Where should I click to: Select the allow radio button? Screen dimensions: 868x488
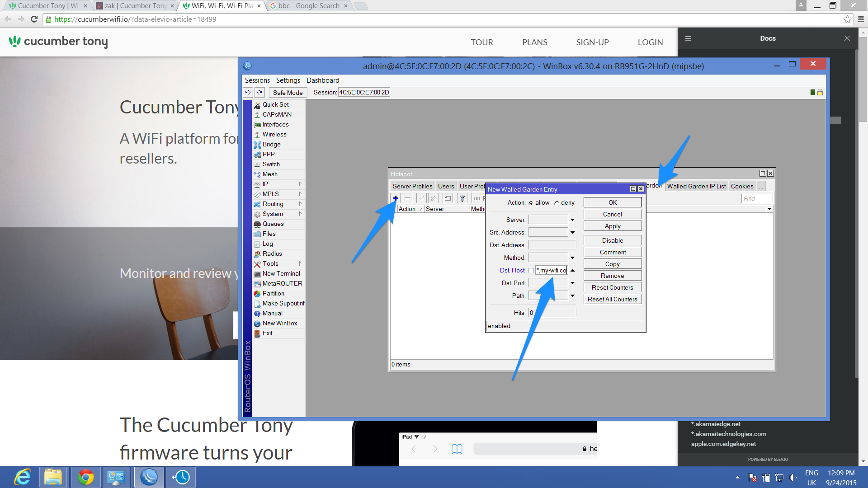point(531,203)
